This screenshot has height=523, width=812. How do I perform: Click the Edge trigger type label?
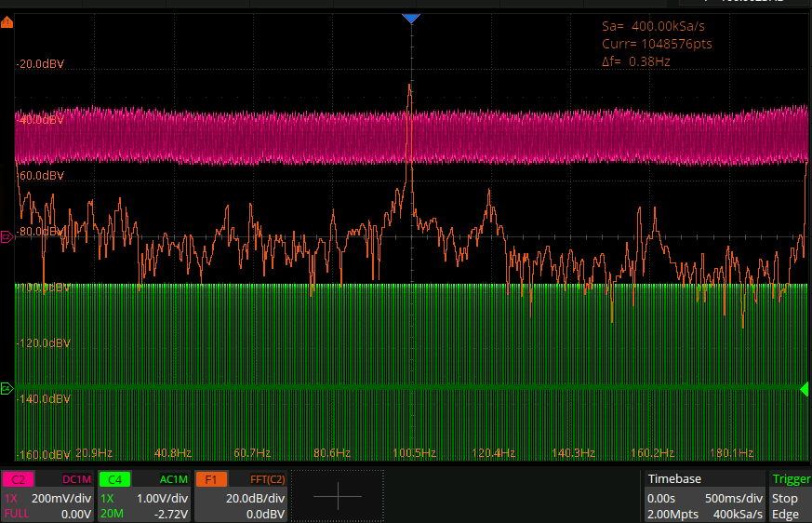coord(785,514)
